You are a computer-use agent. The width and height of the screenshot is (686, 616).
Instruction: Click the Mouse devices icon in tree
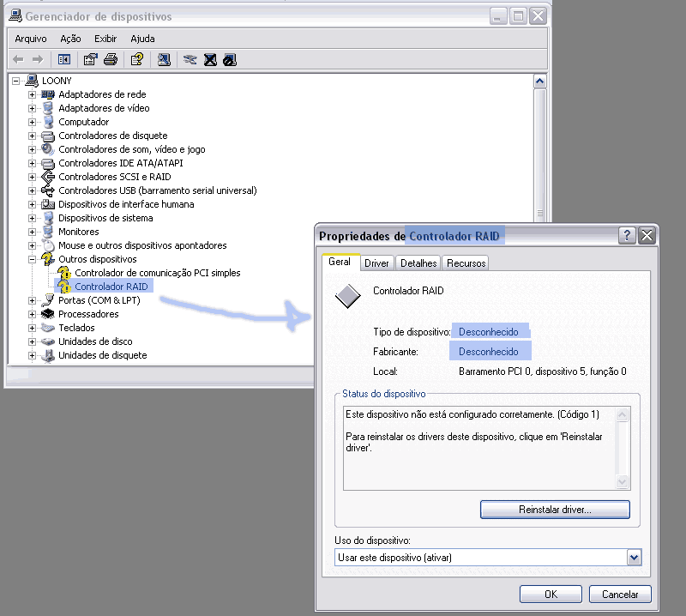[48, 245]
